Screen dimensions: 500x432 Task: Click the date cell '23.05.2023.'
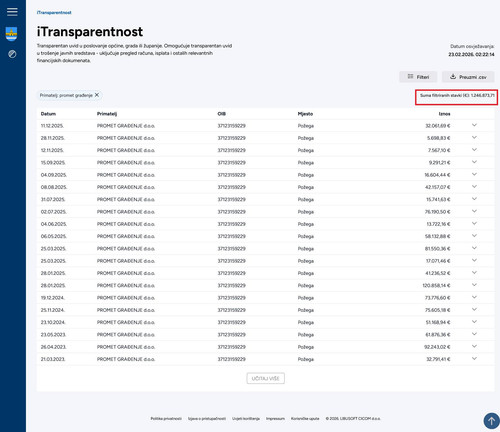tap(53, 335)
